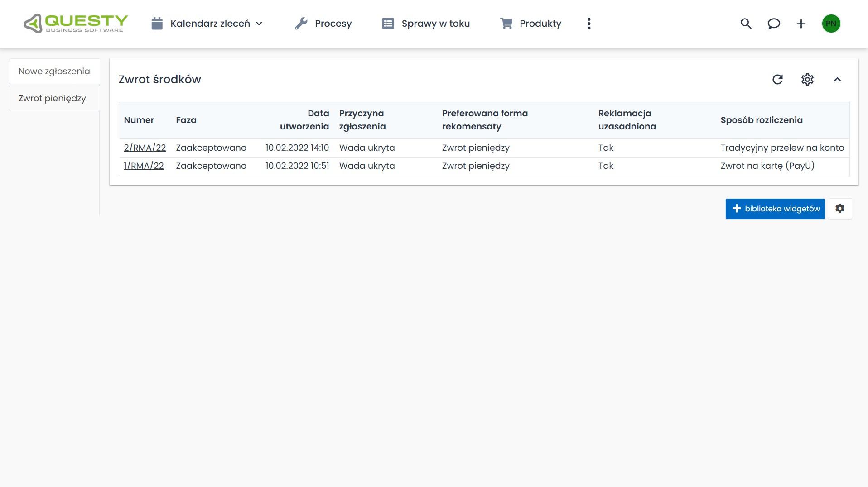Click Tak in the 2/RMA/22 row
868x487 pixels.
click(606, 148)
